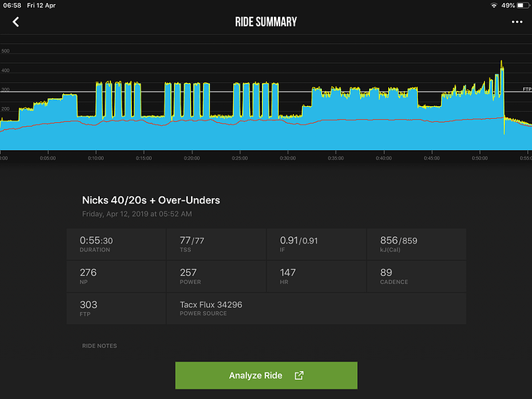Tap the IF 0.91 tile

pos(316,243)
